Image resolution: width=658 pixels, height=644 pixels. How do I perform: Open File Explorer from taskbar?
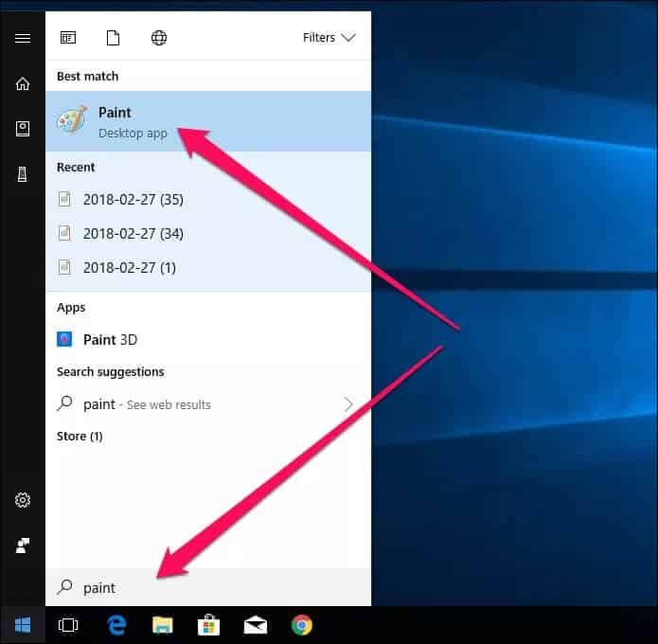click(x=163, y=625)
